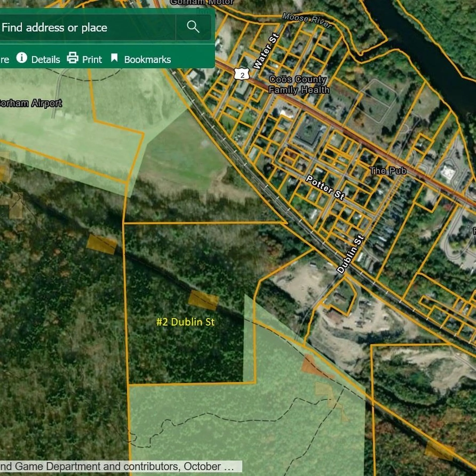Viewport: 476px width, 476px height.
Task: Open the Details text tab
Action: [x=46, y=59]
